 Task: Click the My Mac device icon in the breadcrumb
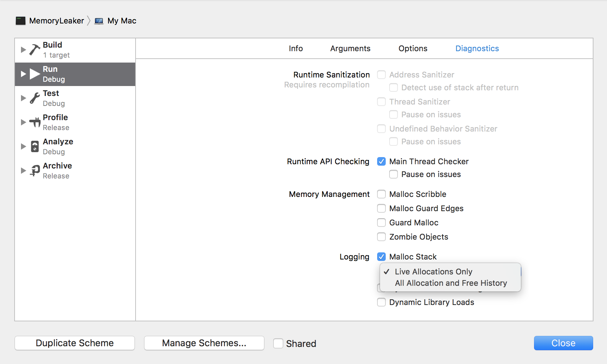99,21
